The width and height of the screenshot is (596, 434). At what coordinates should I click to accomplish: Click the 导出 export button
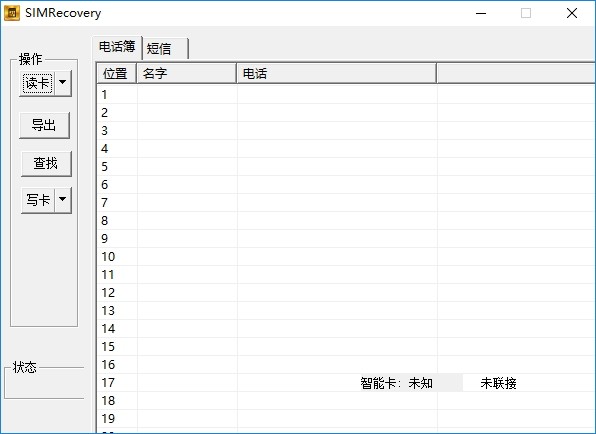click(44, 125)
